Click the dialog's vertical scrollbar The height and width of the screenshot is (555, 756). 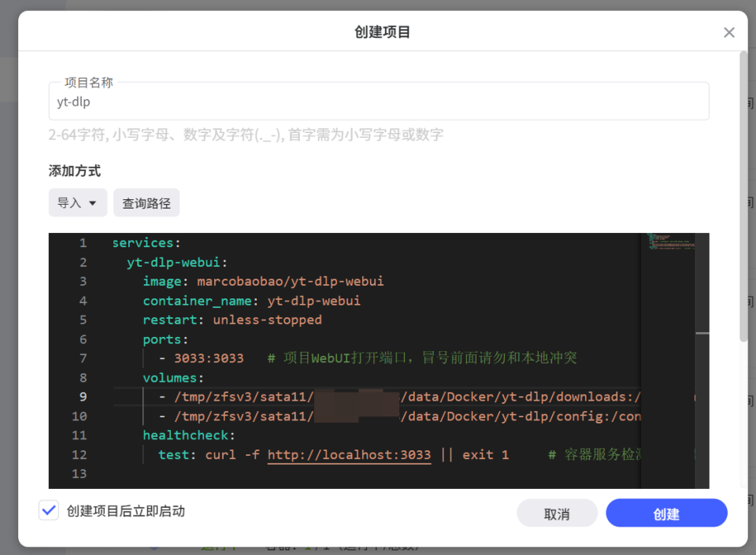point(743,198)
